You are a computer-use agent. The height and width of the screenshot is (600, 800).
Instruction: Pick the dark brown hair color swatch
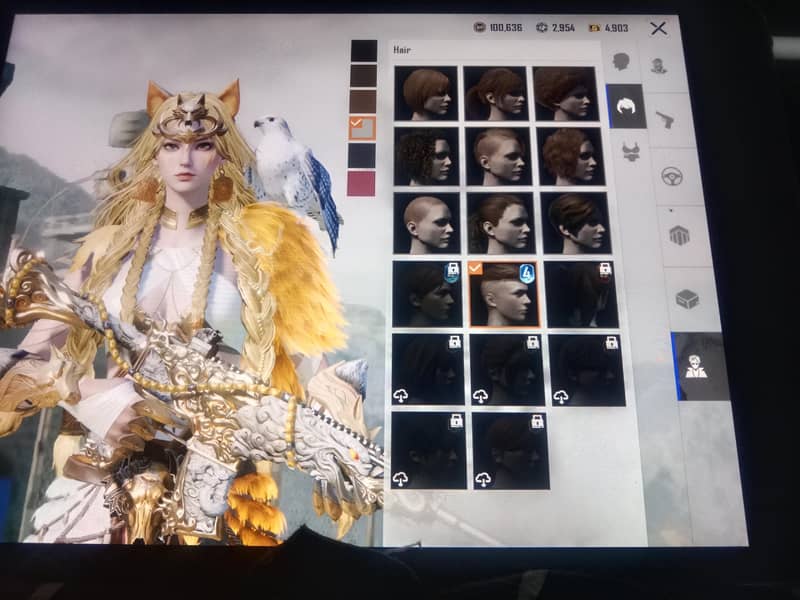coord(364,76)
